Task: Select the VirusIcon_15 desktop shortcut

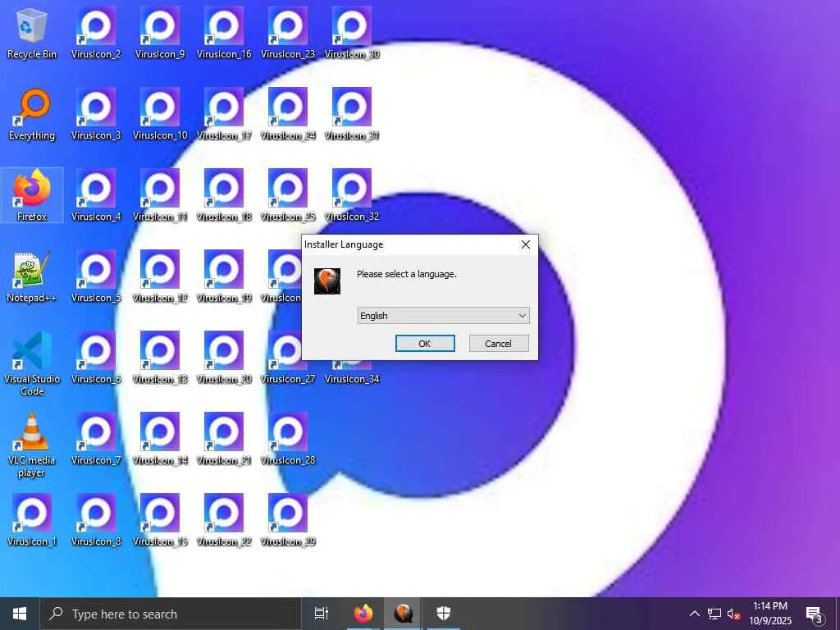Action: [160, 520]
